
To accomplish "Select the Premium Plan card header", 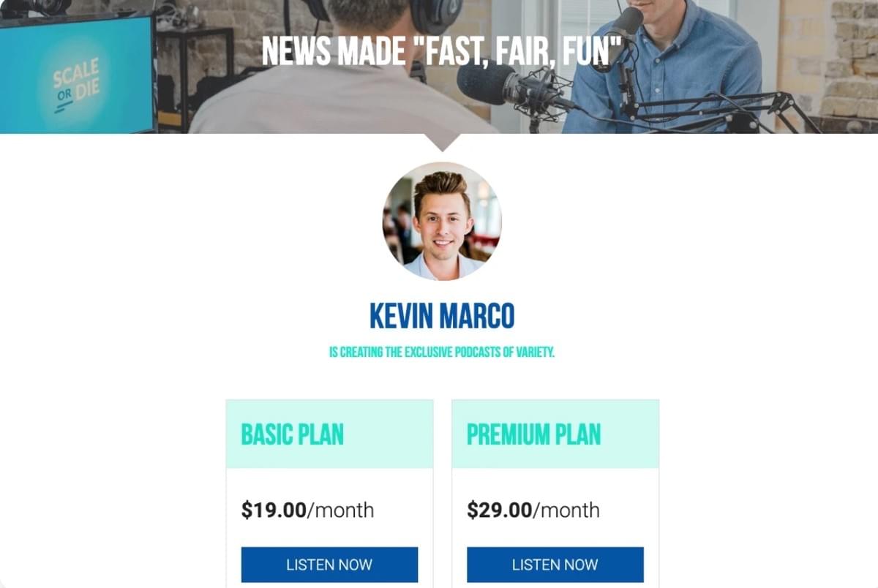I will pyautogui.click(x=555, y=434).
